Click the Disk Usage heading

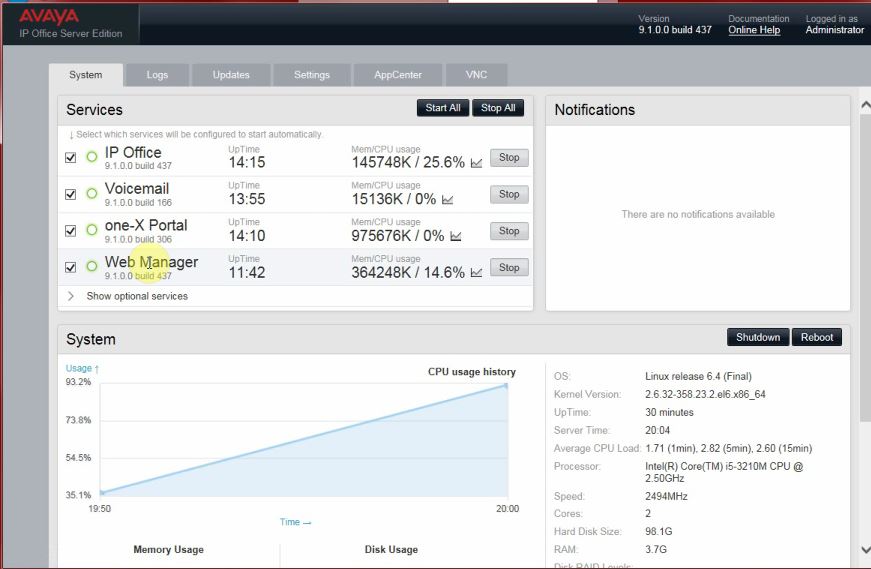[x=391, y=550]
